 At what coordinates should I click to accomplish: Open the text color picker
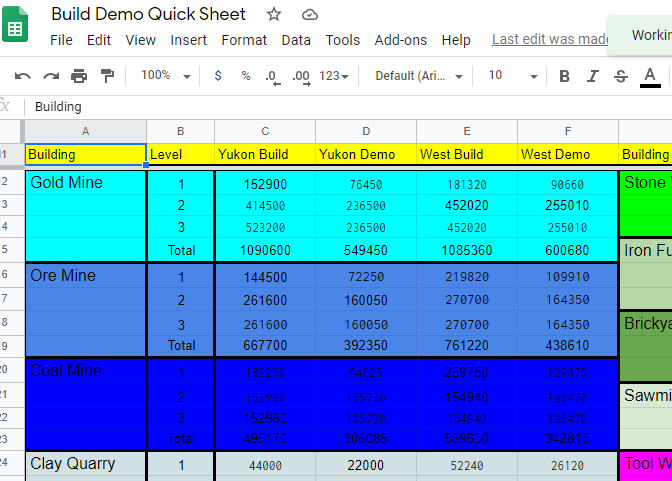(650, 77)
